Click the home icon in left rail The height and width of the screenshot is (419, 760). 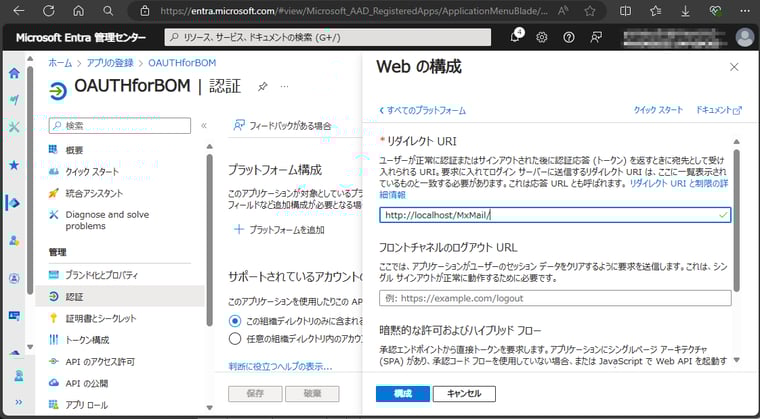(x=14, y=73)
